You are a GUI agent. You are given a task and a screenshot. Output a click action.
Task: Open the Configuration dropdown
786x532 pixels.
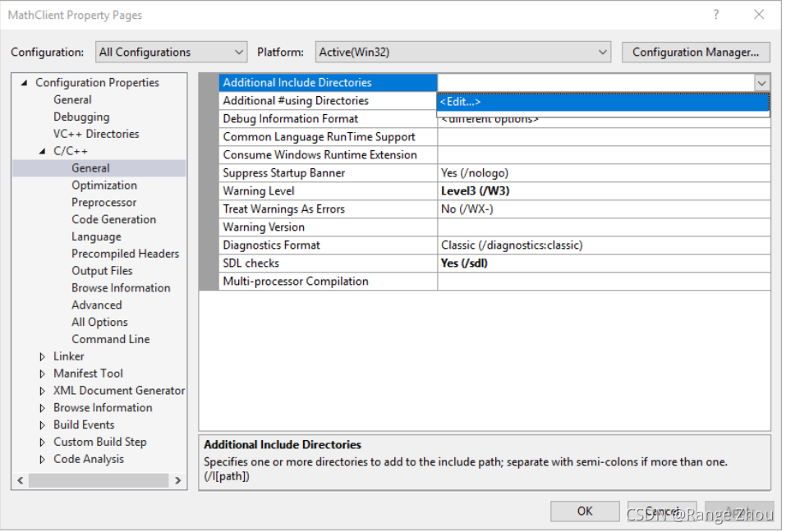(171, 52)
